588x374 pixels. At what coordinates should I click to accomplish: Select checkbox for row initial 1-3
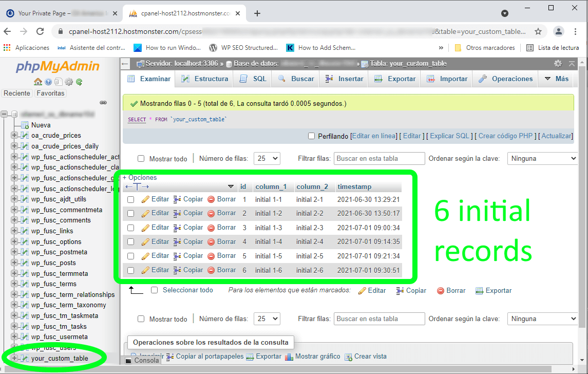tap(130, 228)
